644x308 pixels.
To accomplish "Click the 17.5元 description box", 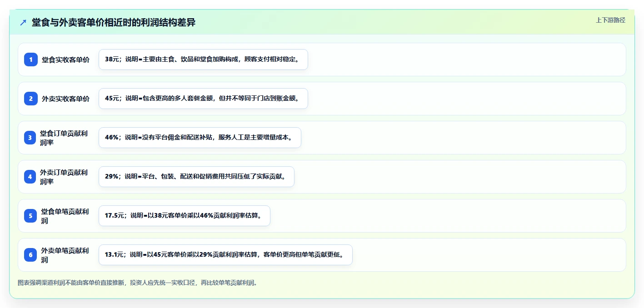I will 185,216.
